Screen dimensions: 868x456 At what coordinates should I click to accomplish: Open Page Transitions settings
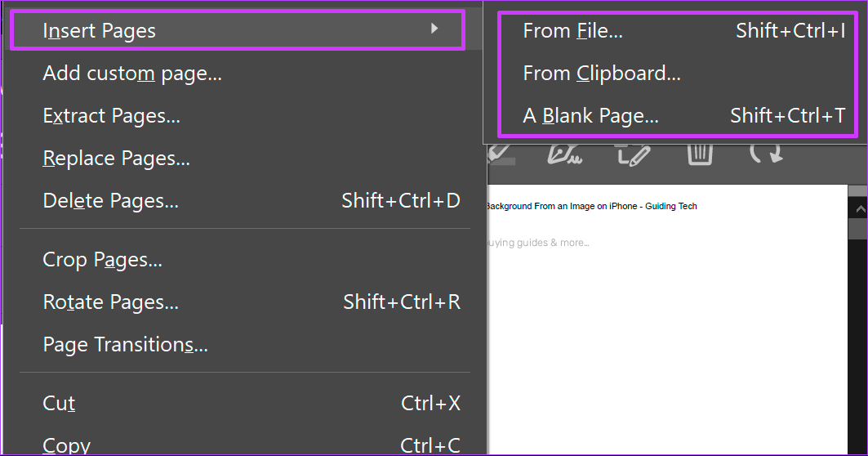click(x=125, y=345)
